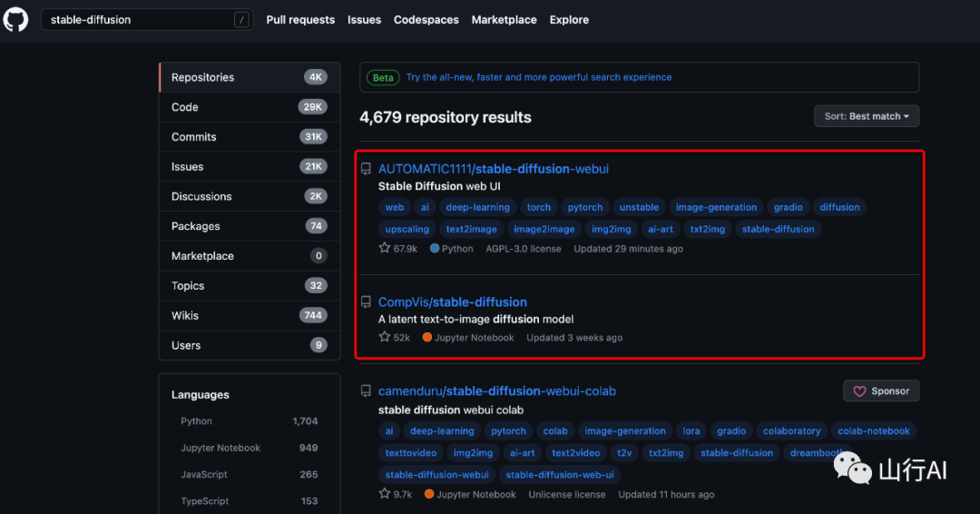Click the Sponsor button
Image resolution: width=980 pixels, height=514 pixels.
point(880,391)
